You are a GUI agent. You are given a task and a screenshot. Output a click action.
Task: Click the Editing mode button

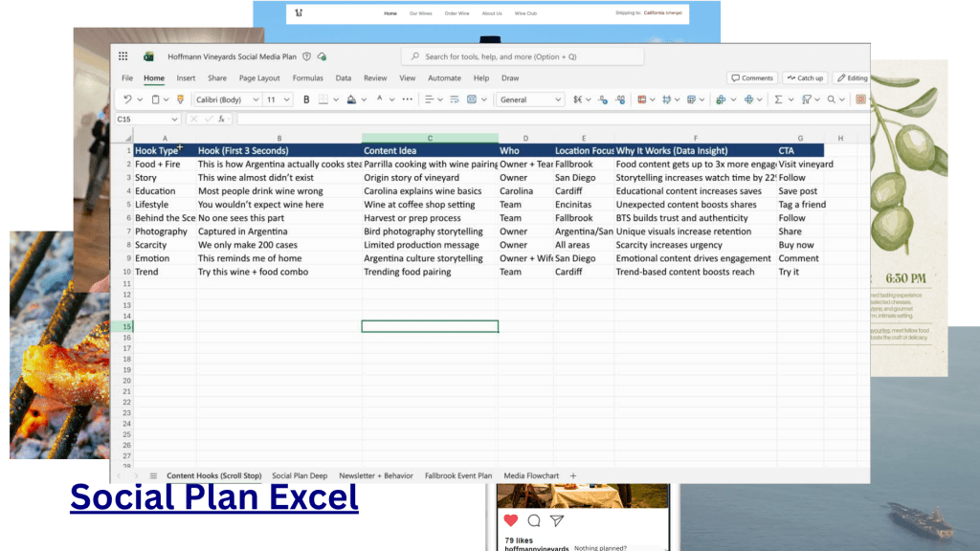pyautogui.click(x=852, y=78)
